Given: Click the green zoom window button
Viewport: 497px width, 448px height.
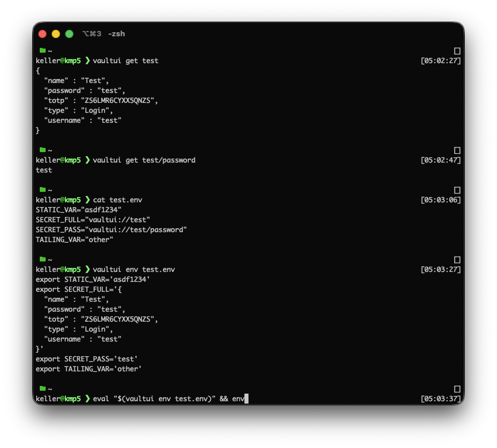Looking at the screenshot, I should coord(69,34).
